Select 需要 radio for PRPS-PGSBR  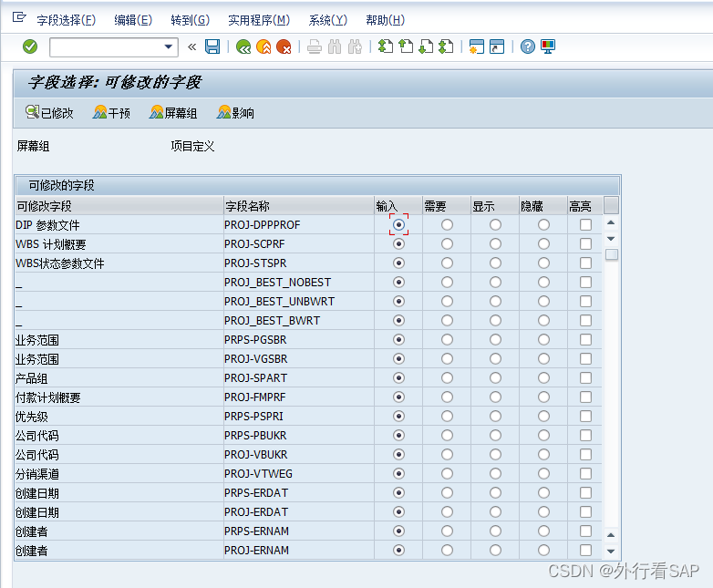(447, 339)
